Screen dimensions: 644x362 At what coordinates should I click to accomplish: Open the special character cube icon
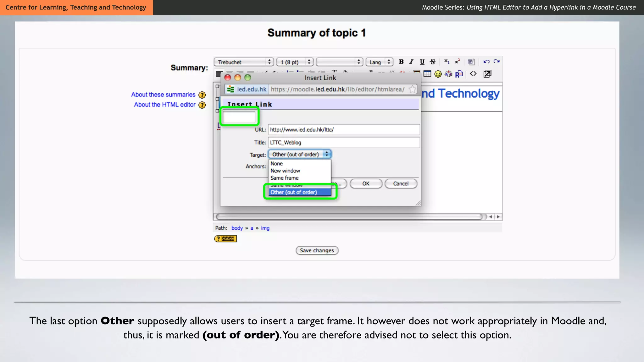[x=448, y=74]
